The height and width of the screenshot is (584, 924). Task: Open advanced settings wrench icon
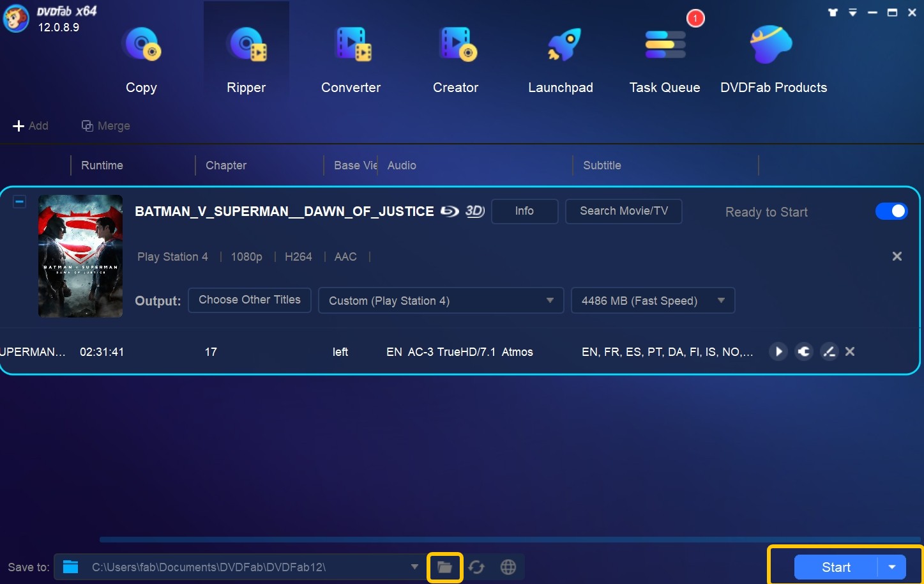click(x=804, y=351)
